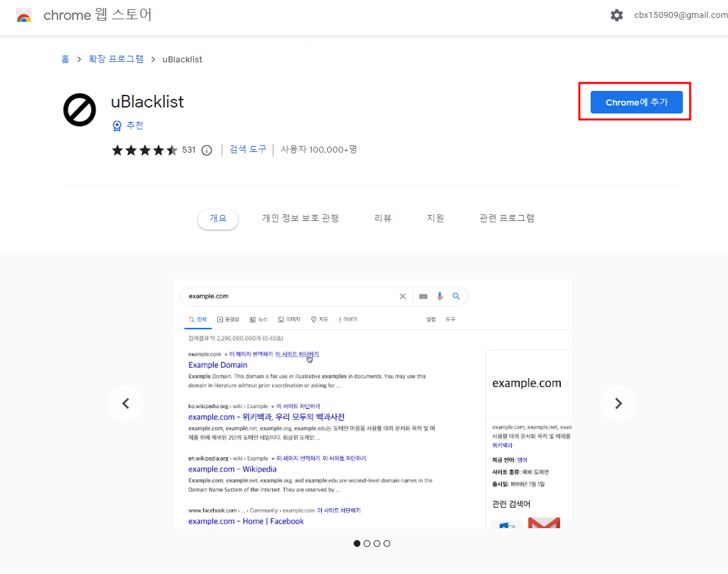728x574 pixels.
Task: Click the 531 ratings count
Action: (188, 150)
